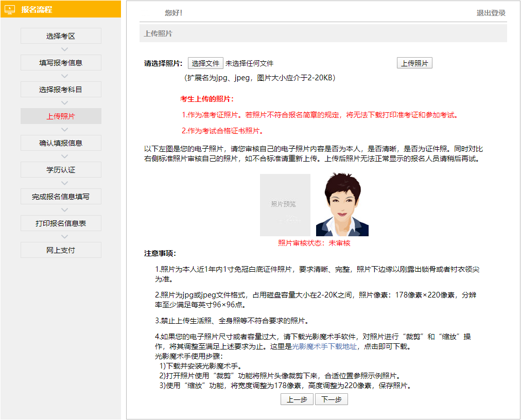Open 完成报名信息填写 step
The width and height of the screenshot is (521, 420).
[61, 197]
